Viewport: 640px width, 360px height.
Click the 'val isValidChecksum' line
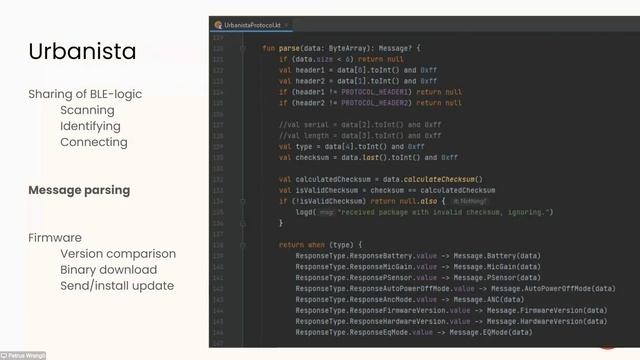[x=387, y=190]
